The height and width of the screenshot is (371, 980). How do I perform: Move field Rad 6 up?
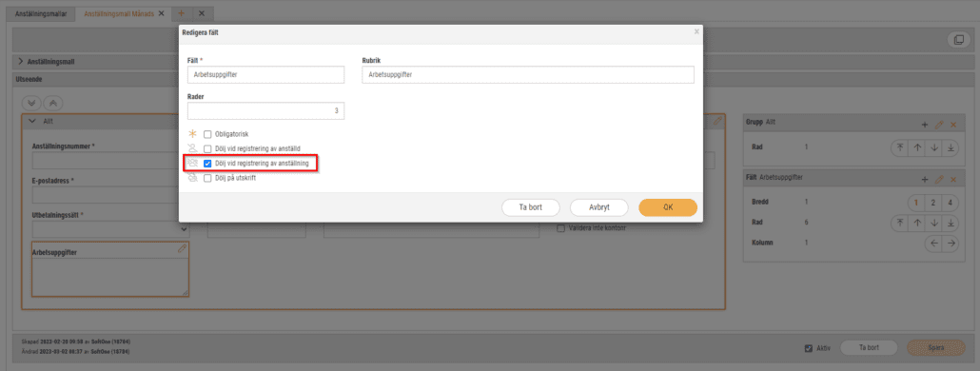tap(917, 223)
